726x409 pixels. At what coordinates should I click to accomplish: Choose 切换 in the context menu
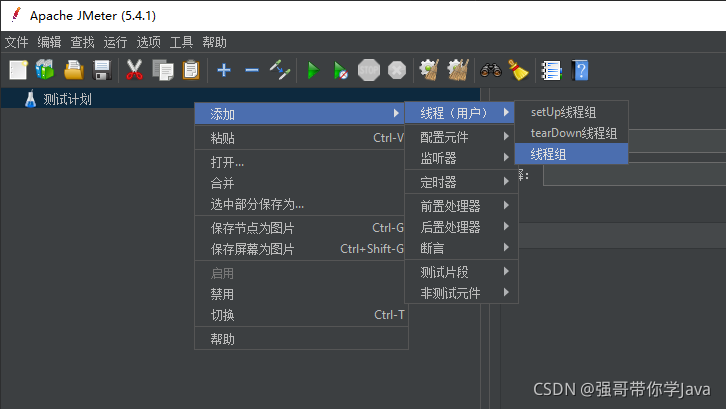(x=301, y=315)
